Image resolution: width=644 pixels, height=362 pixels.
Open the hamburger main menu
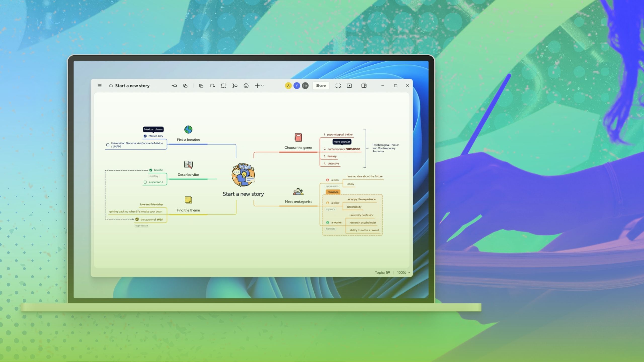pos(100,86)
